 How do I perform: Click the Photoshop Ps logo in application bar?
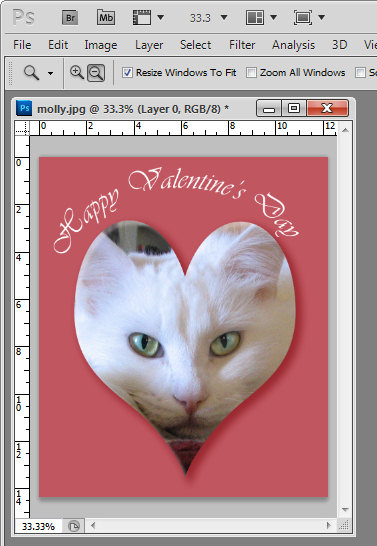(x=24, y=17)
